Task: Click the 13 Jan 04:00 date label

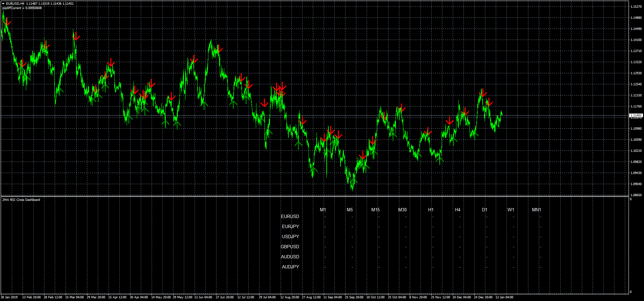Action: 505,297
